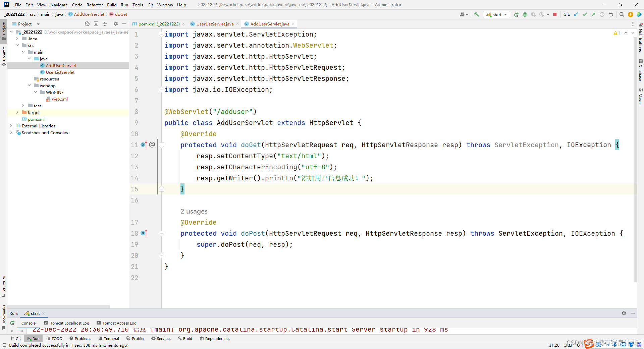This screenshot has height=349, width=644.
Task: Click the green Debug bug icon
Action: click(525, 14)
